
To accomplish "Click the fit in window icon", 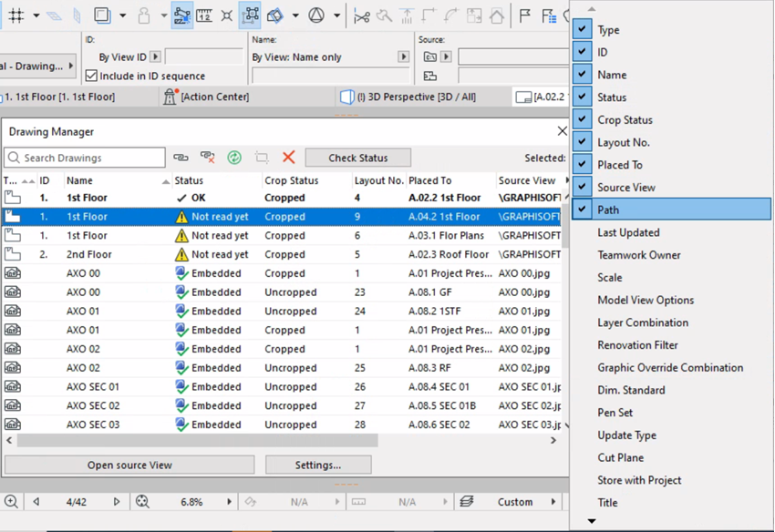I will pyautogui.click(x=142, y=501).
